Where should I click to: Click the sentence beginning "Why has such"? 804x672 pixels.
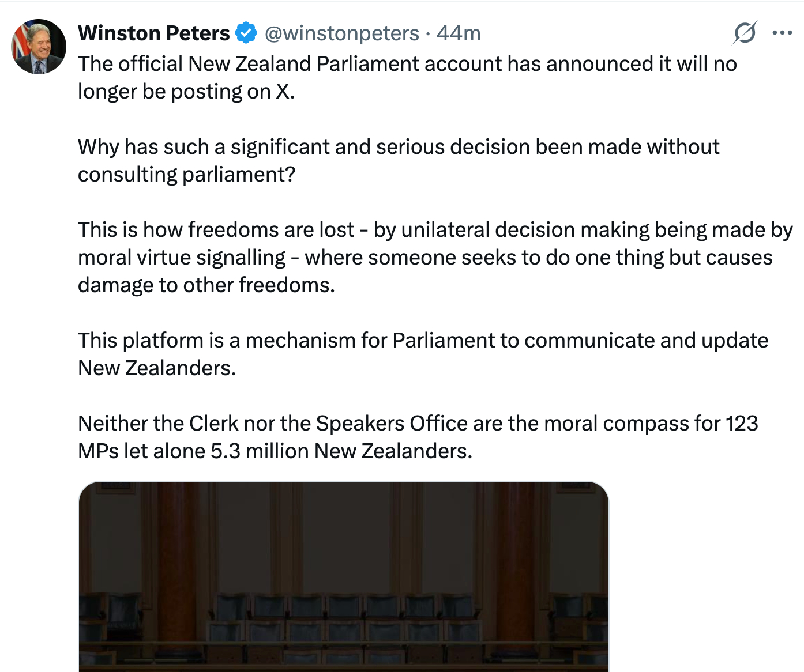point(398,147)
